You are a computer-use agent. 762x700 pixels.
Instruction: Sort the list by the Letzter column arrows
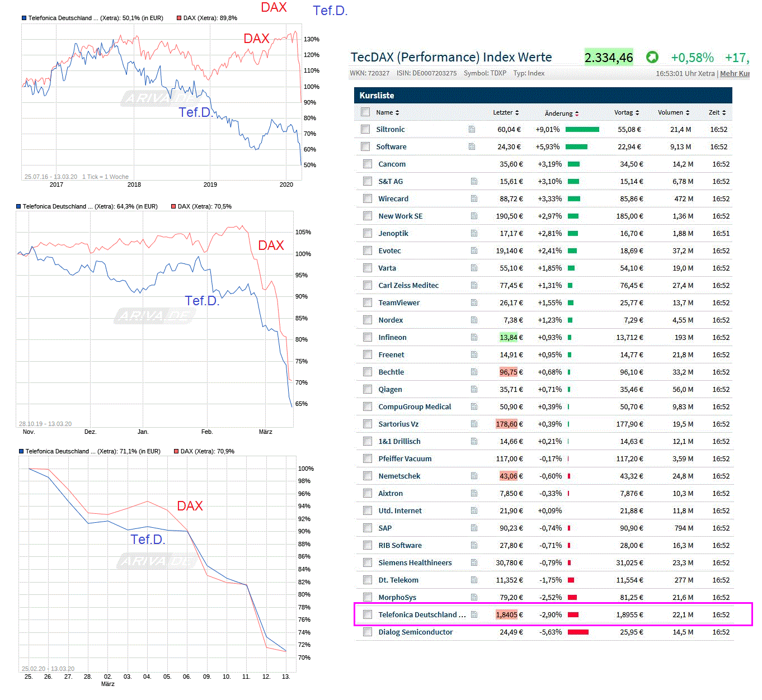[x=516, y=112]
